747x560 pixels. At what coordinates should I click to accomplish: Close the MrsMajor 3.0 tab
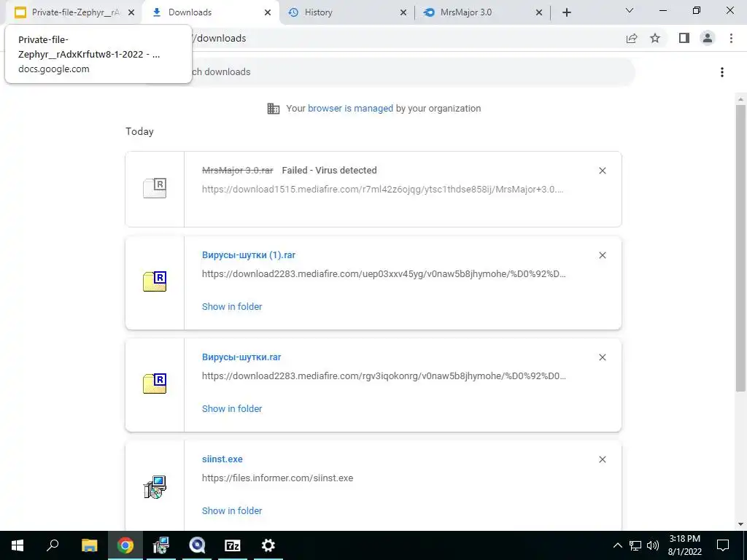539,12
